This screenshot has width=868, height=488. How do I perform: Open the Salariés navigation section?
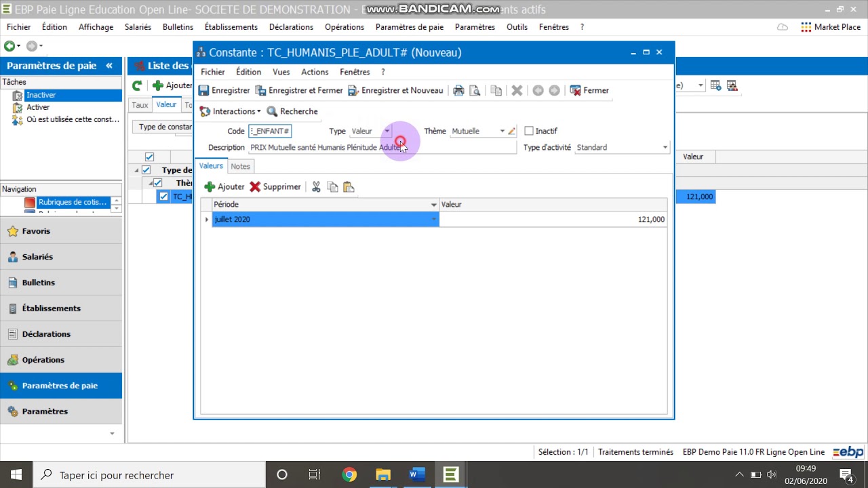(61, 257)
